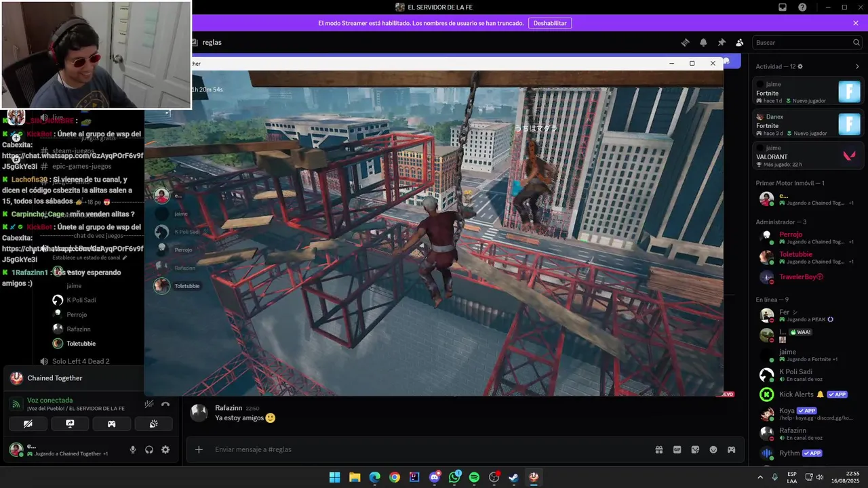
Task: Open the emoji picker
Action: click(713, 449)
